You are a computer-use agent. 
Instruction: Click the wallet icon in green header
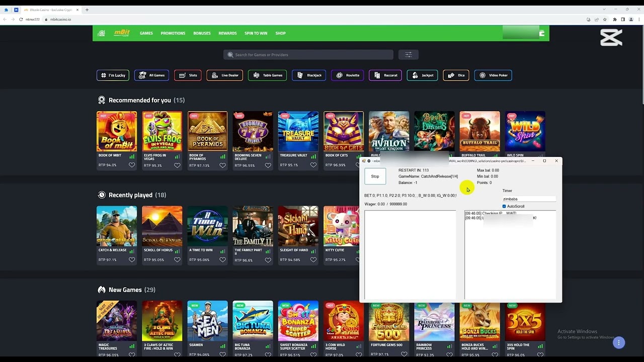click(x=542, y=33)
